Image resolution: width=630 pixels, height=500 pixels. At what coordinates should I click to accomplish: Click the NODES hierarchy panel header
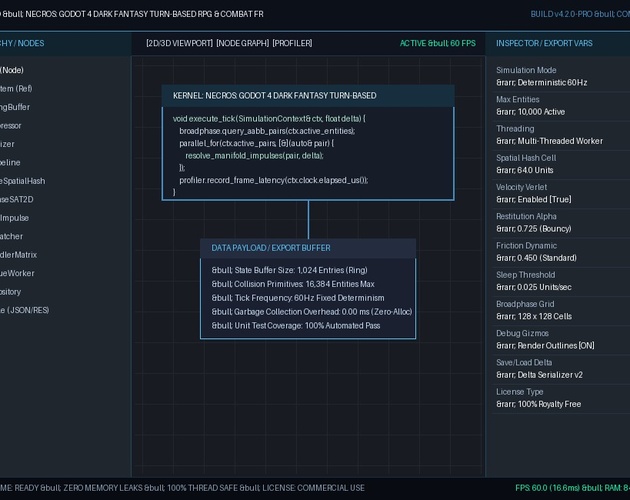[22, 43]
